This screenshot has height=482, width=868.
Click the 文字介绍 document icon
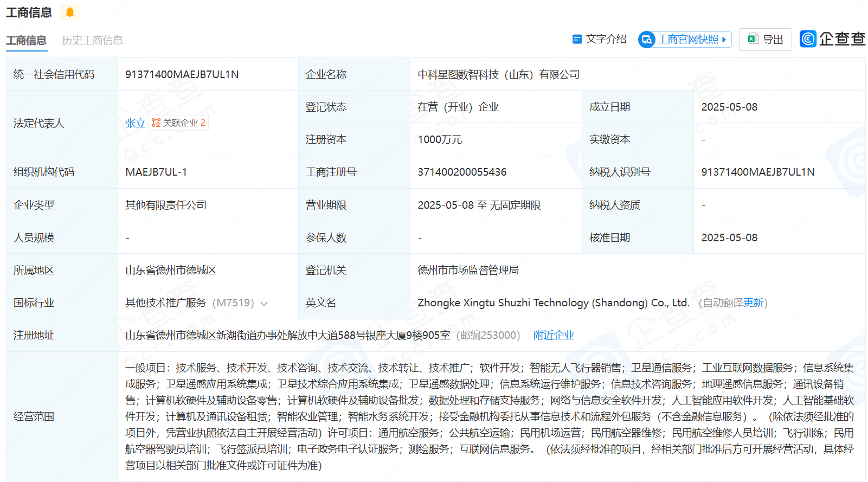point(577,39)
